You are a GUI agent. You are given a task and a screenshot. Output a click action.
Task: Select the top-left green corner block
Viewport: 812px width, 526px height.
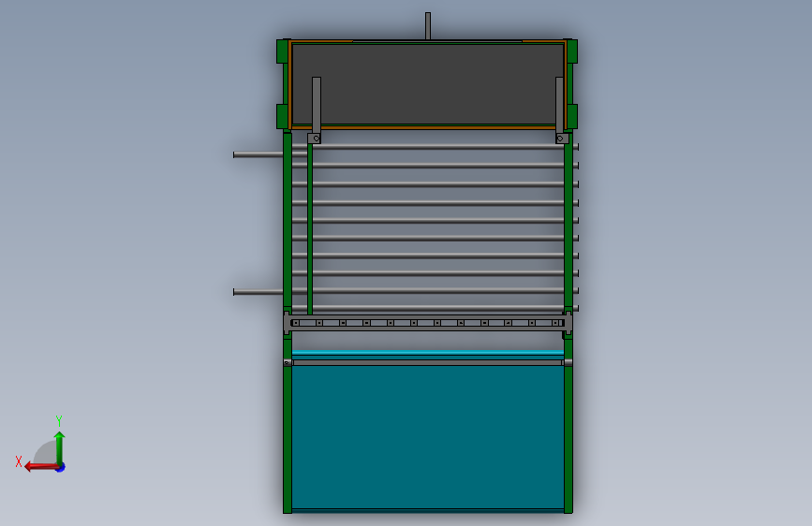pyautogui.click(x=283, y=51)
